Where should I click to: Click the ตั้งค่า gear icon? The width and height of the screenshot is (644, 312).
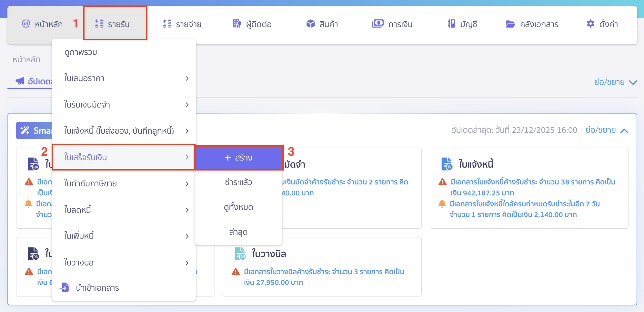pyautogui.click(x=590, y=24)
